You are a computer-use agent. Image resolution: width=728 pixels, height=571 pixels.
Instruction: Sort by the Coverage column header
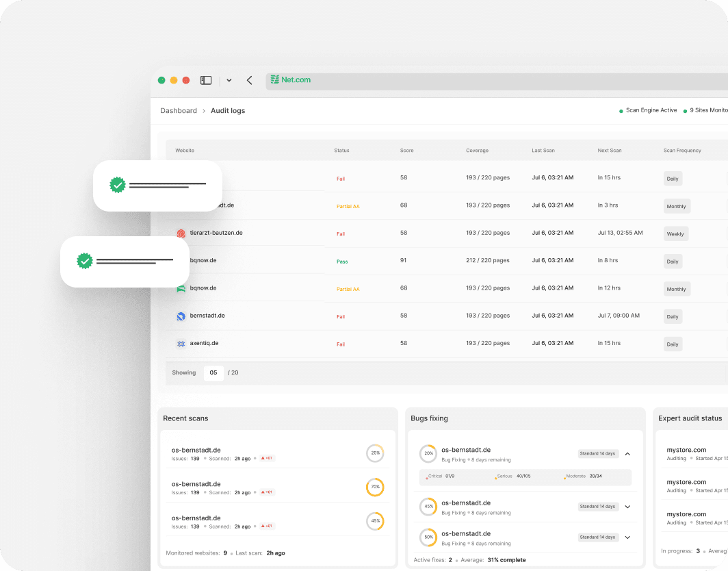pyautogui.click(x=478, y=151)
